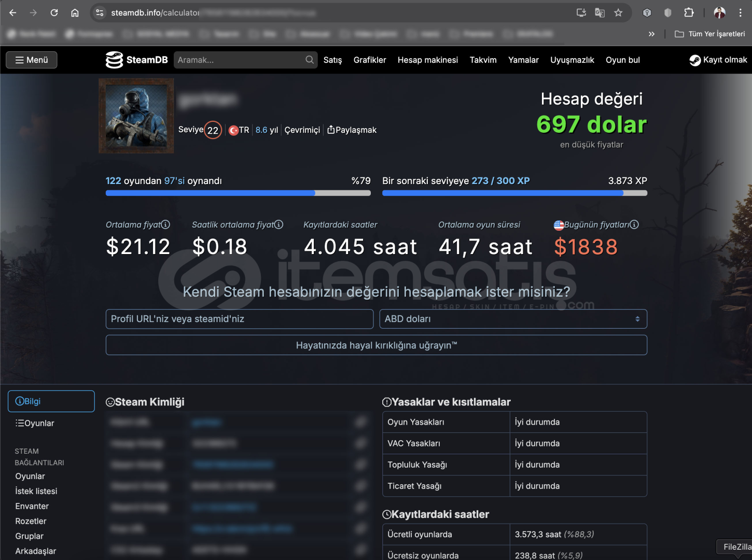Click the VAC Yasakları row label
The height and width of the screenshot is (560, 752).
[x=414, y=443]
